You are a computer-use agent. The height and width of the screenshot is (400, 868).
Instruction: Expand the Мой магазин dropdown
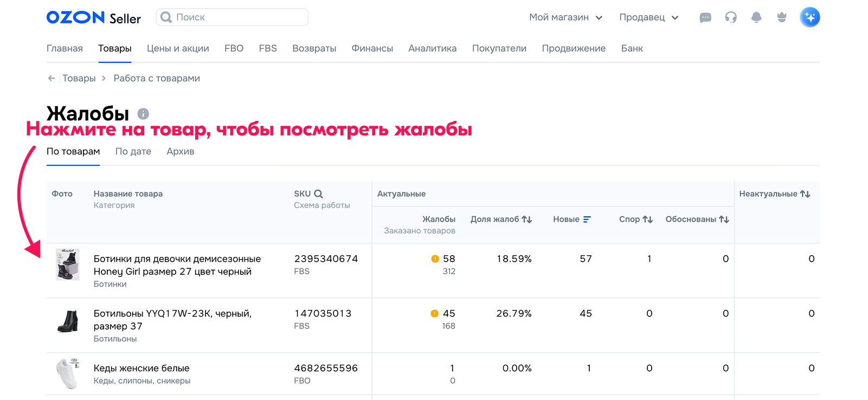[x=566, y=17]
